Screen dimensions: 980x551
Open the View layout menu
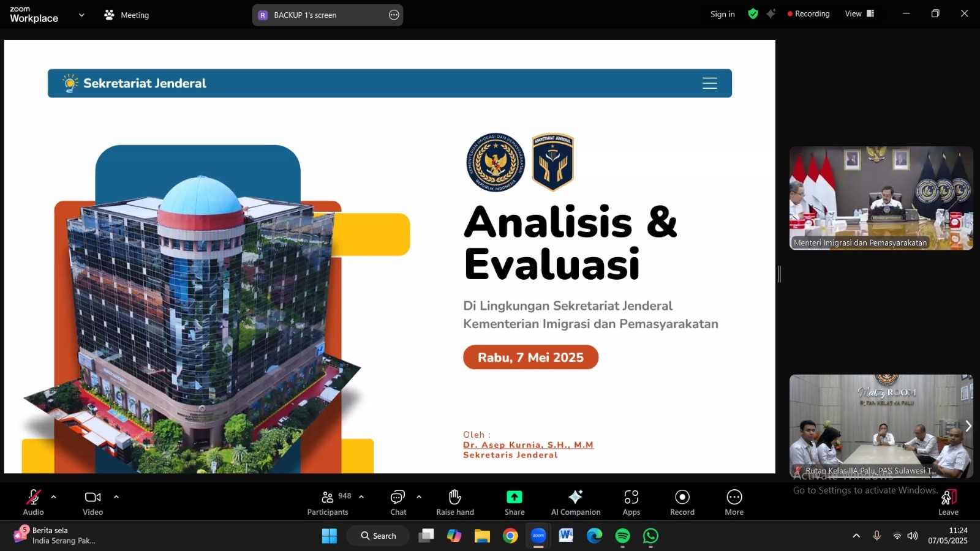pos(859,14)
